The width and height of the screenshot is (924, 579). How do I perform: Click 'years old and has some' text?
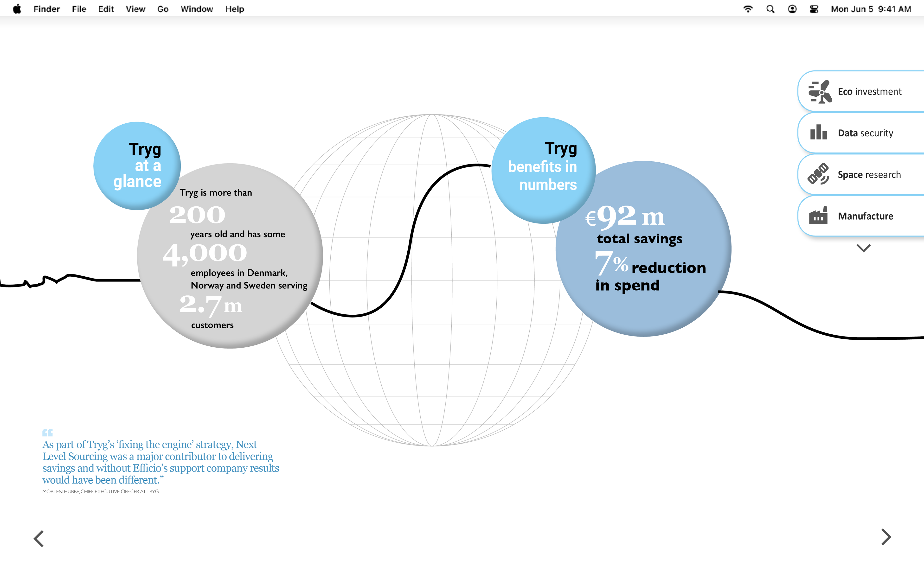point(237,234)
